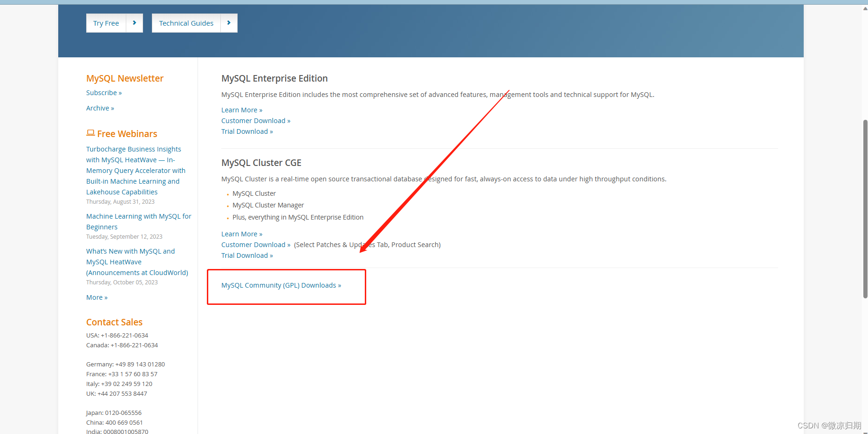
Task: Open the Free Webinars heading
Action: (x=127, y=134)
